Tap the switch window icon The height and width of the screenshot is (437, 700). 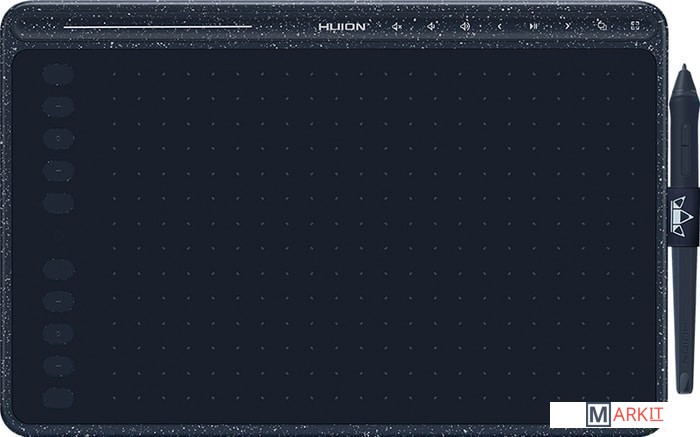601,27
